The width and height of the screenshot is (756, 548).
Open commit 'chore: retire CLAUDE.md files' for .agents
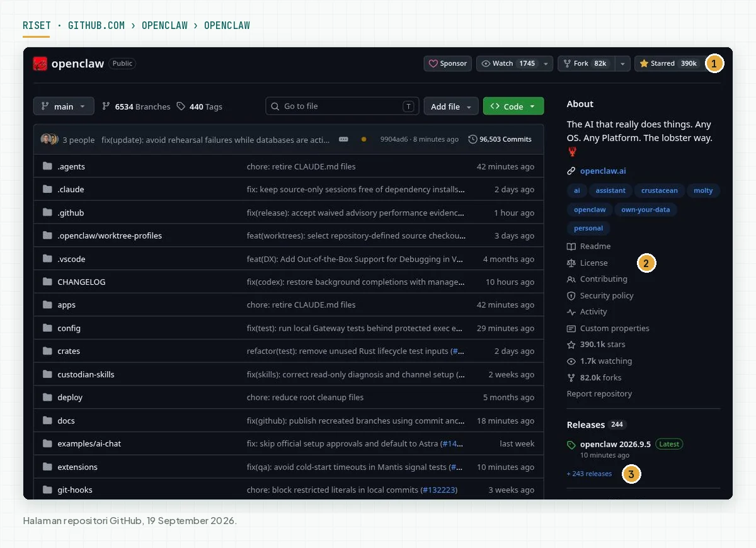tap(301, 166)
